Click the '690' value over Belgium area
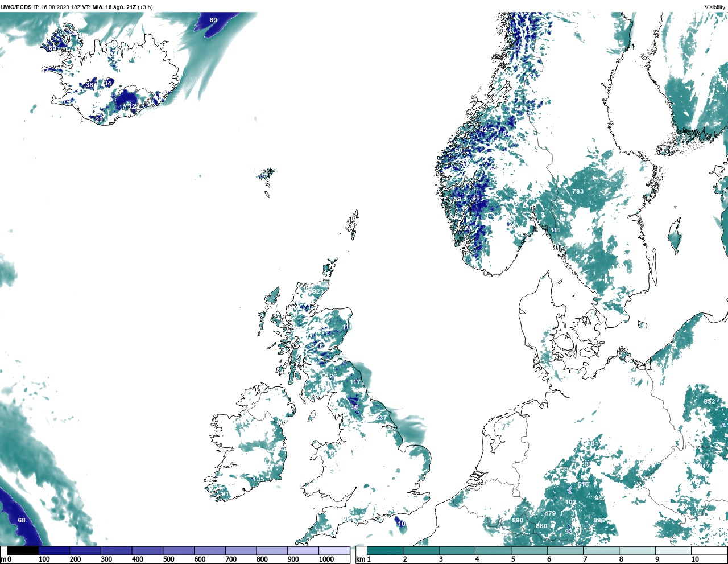The width and height of the screenshot is (728, 564). click(x=518, y=521)
